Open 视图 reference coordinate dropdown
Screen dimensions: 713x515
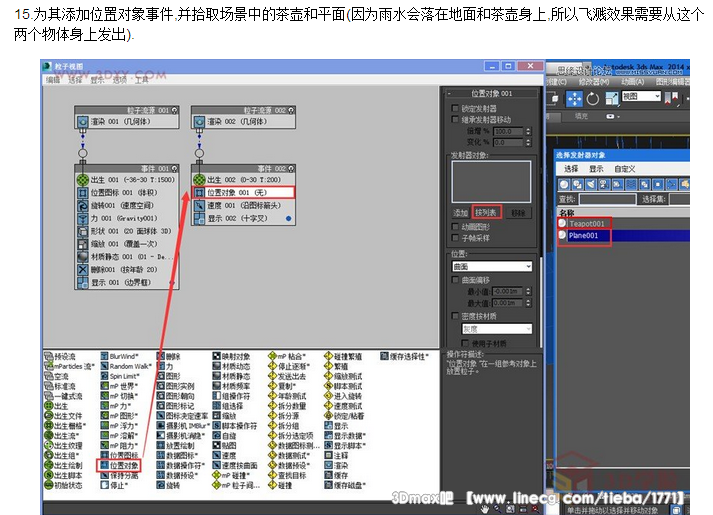coord(641,96)
